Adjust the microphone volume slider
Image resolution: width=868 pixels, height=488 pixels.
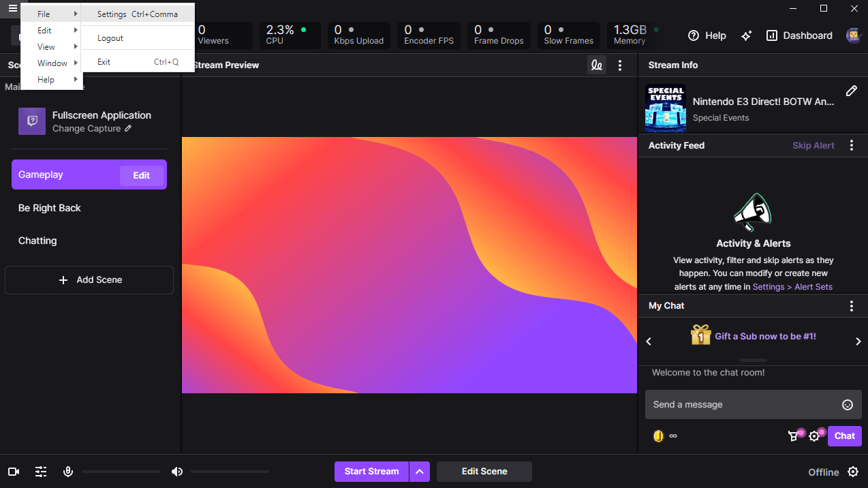pos(121,471)
